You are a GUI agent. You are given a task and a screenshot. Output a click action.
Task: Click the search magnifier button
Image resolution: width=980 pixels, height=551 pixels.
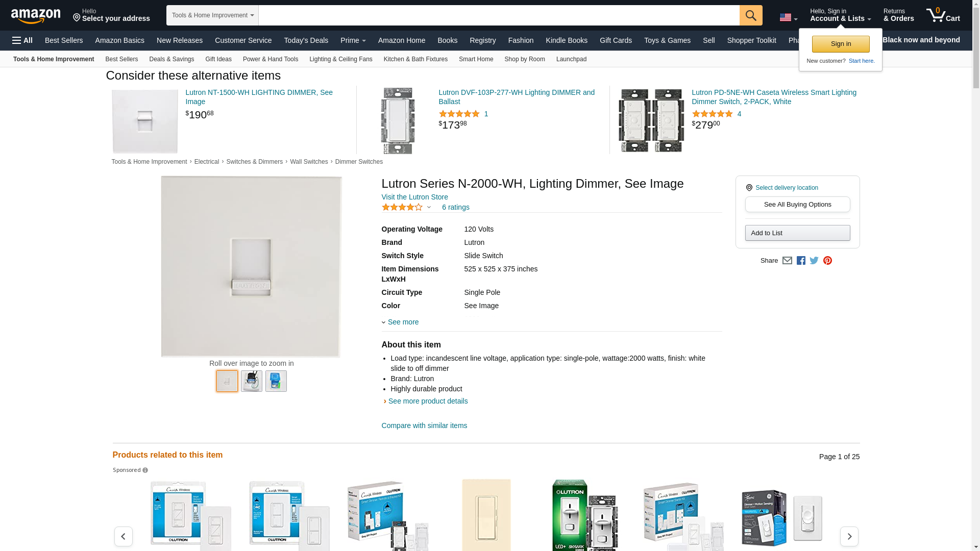click(750, 15)
